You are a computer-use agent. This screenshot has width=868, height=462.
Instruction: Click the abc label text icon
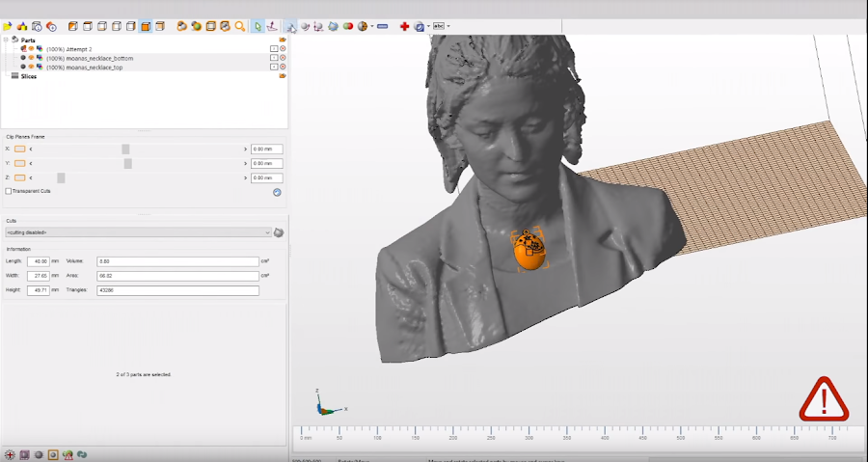tap(439, 26)
